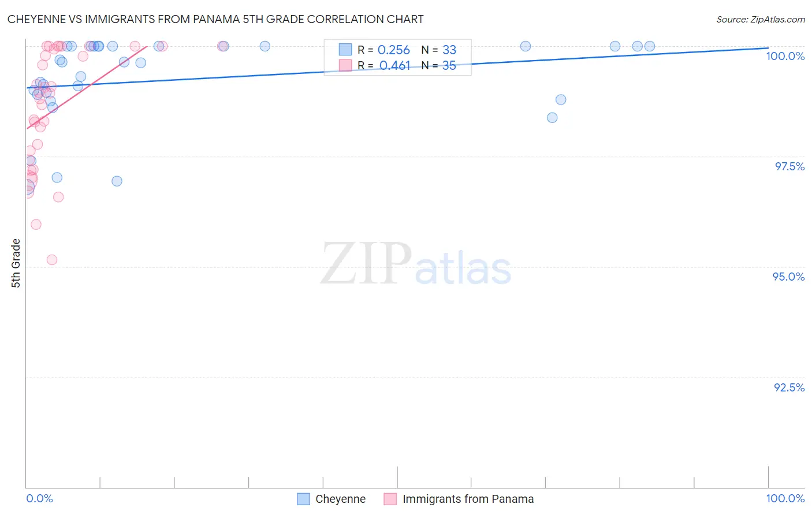Click the chart title text

click(215, 19)
